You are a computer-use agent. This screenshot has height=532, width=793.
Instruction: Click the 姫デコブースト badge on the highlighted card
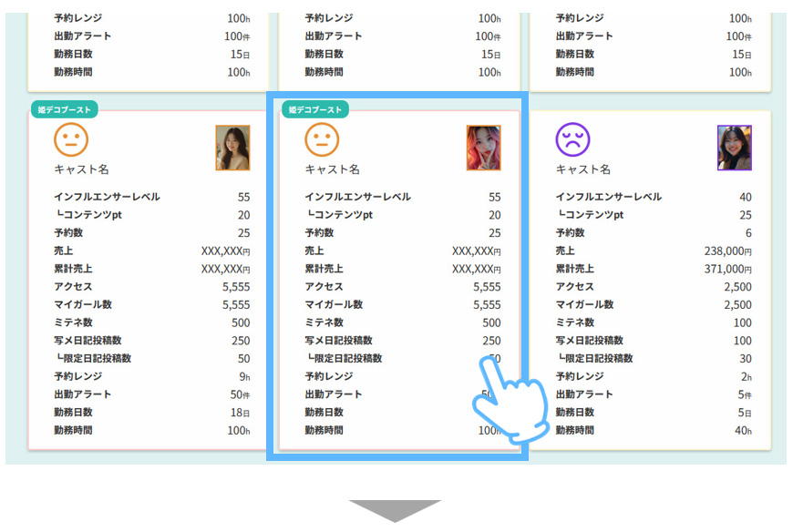(x=315, y=109)
